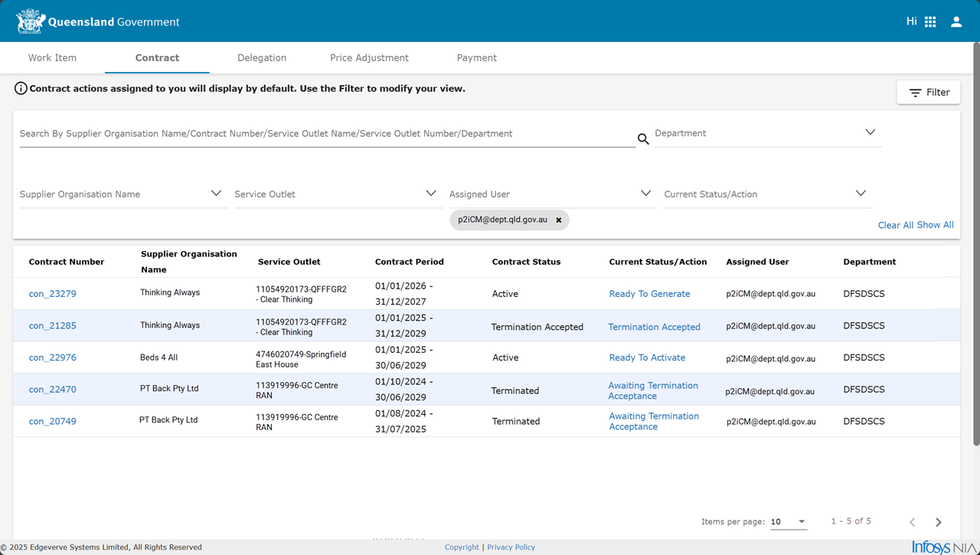The image size is (980, 555).
Task: Open the apps grid menu icon
Action: point(930,22)
